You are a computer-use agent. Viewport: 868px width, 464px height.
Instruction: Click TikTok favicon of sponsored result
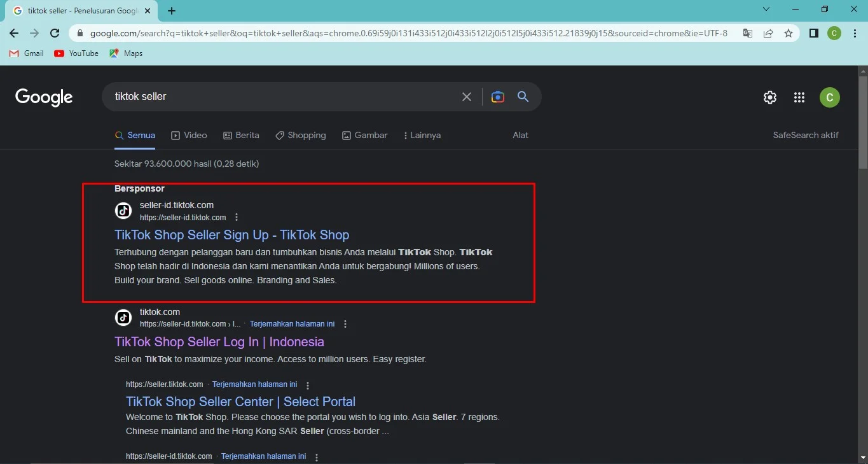(123, 211)
